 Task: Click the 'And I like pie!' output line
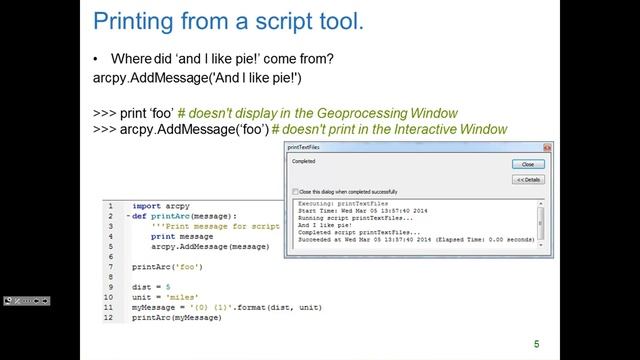pyautogui.click(x=324, y=225)
